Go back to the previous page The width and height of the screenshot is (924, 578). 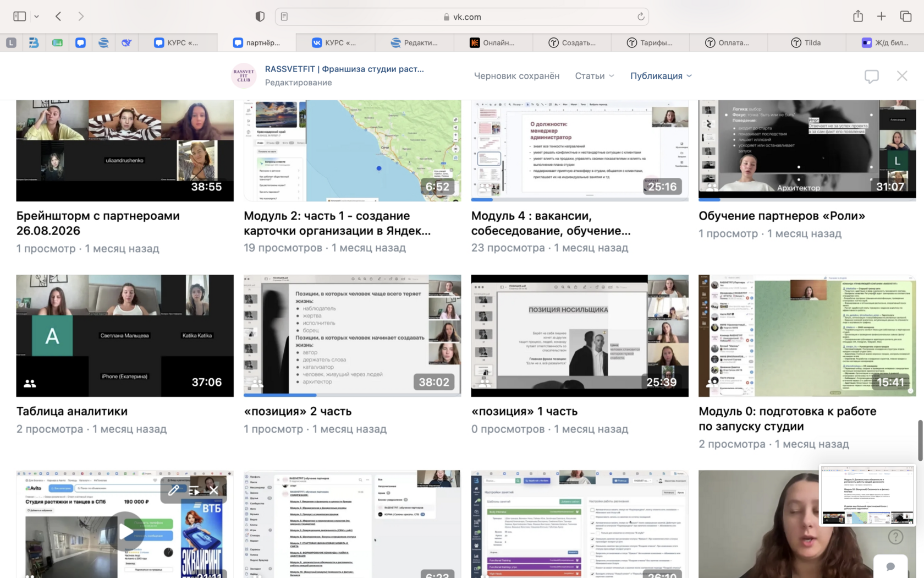tap(58, 17)
